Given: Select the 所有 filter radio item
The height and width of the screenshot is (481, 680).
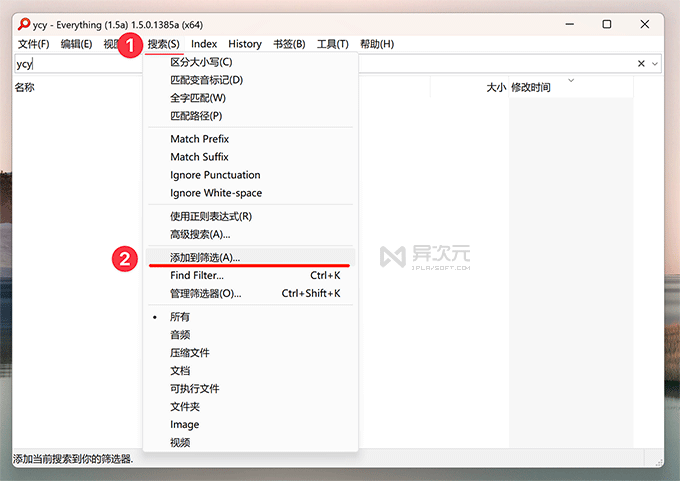Looking at the screenshot, I should pyautogui.click(x=180, y=317).
